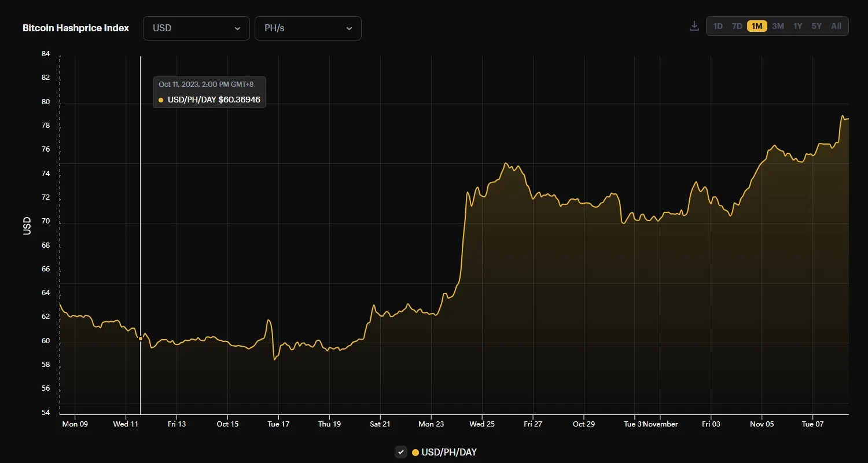Switch to the 1Y chart view
The width and height of the screenshot is (868, 463).
click(x=797, y=26)
